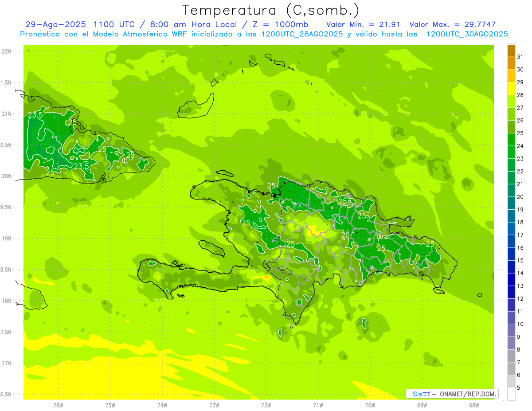
Task: Click the '68W' longitude axis label
Action: tap(474, 405)
